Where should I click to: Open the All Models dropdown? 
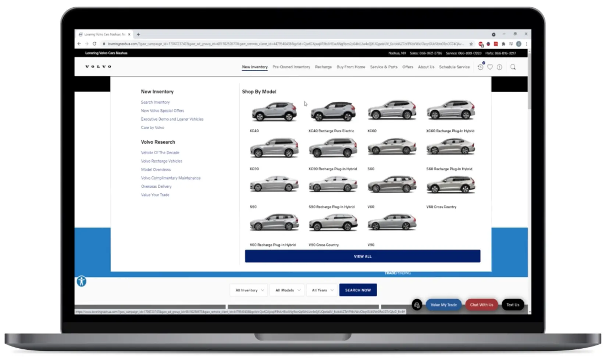[x=288, y=290]
